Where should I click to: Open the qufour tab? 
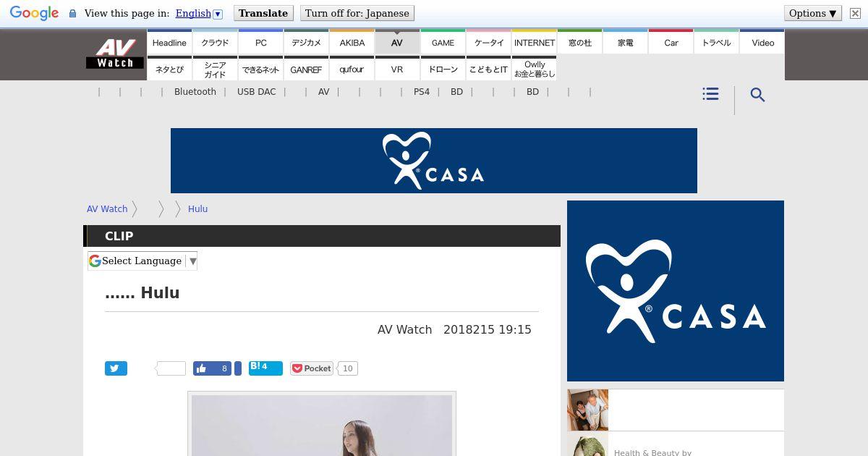coord(352,69)
